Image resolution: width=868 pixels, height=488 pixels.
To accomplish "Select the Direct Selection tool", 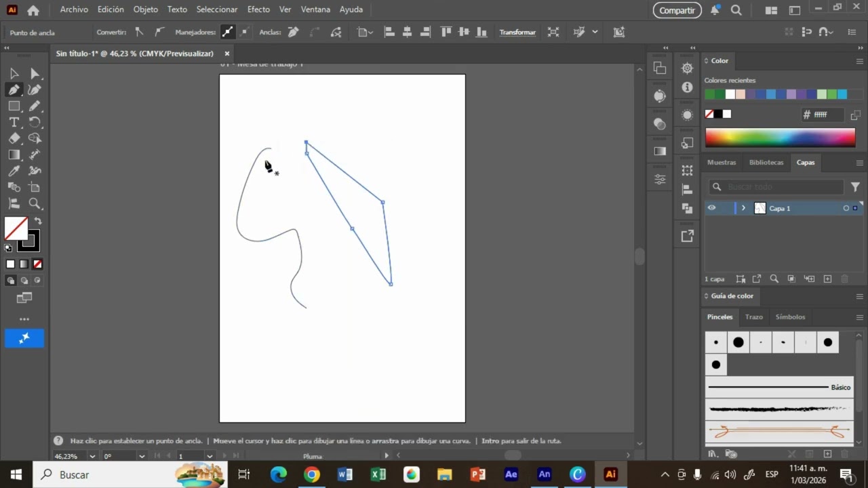I will [35, 73].
